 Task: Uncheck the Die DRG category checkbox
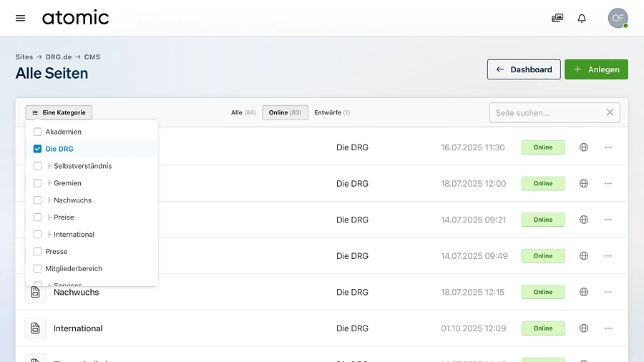pyautogui.click(x=38, y=149)
